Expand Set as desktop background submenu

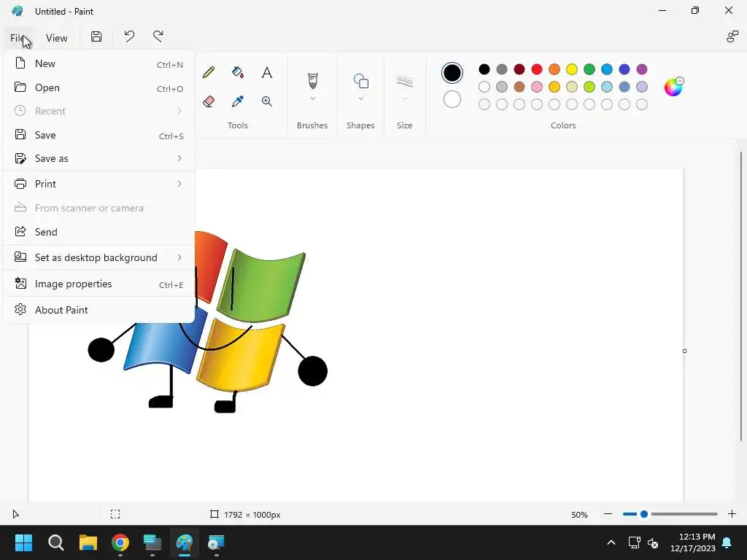pos(99,257)
